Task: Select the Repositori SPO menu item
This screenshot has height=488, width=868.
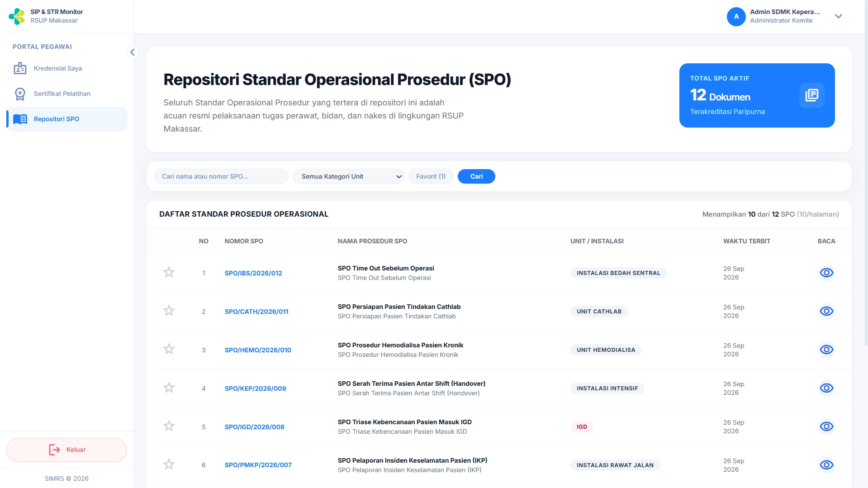Action: tap(67, 119)
